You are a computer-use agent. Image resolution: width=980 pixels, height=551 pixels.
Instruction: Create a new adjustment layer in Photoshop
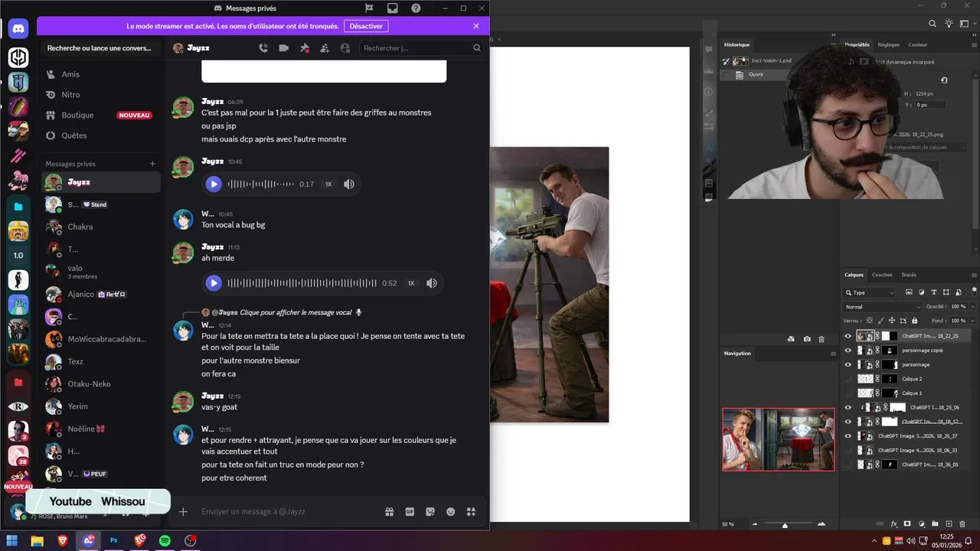(922, 524)
